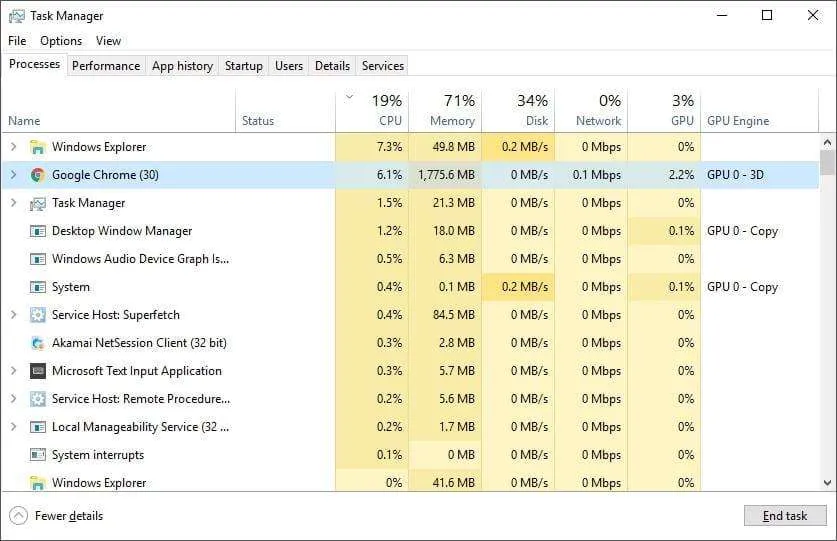Switch to the Performance tab
837x541 pixels.
coord(106,66)
